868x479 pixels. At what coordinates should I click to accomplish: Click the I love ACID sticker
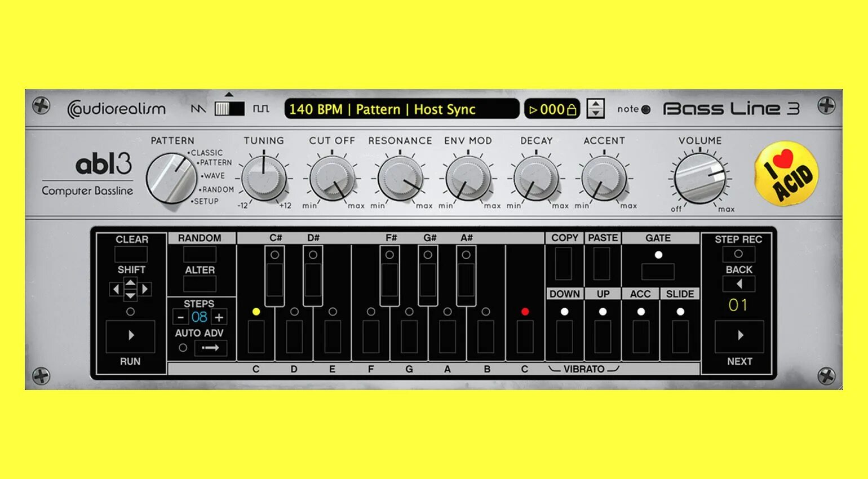pos(786,174)
